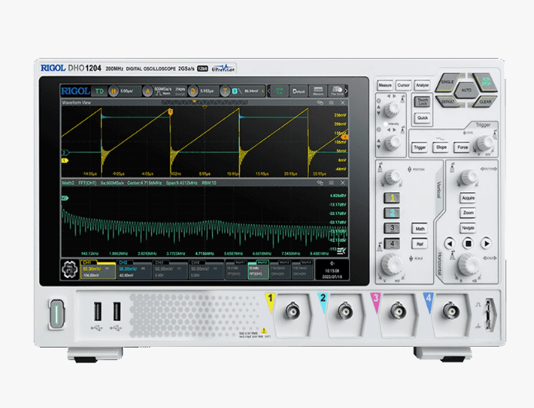Click the navigate play forward arrow button
Image resolution: width=534 pixels, height=408 pixels.
[x=486, y=244]
